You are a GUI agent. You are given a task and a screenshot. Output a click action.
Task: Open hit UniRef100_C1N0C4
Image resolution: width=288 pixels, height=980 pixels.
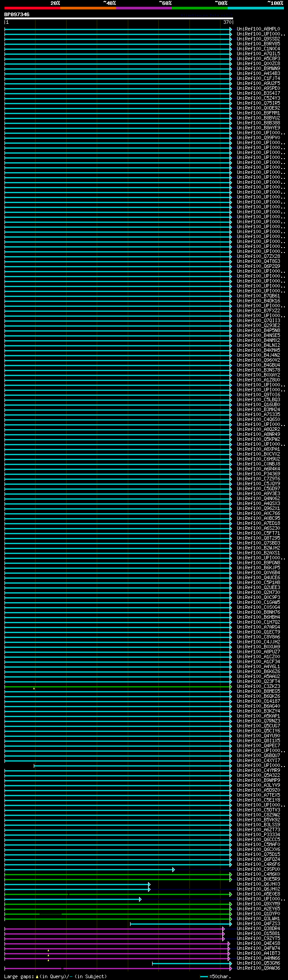pyautogui.click(x=258, y=49)
